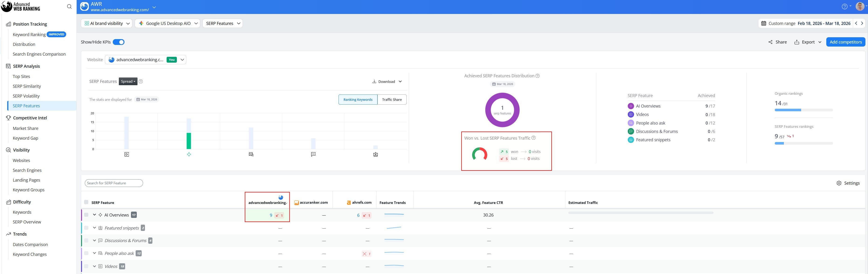
Task: Expand the People also ask row
Action: 94,253
